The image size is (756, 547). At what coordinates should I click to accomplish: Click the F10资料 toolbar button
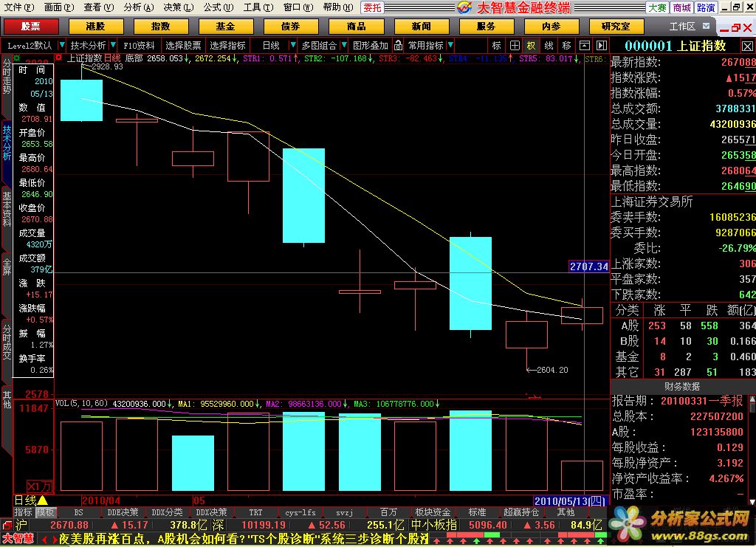(139, 45)
